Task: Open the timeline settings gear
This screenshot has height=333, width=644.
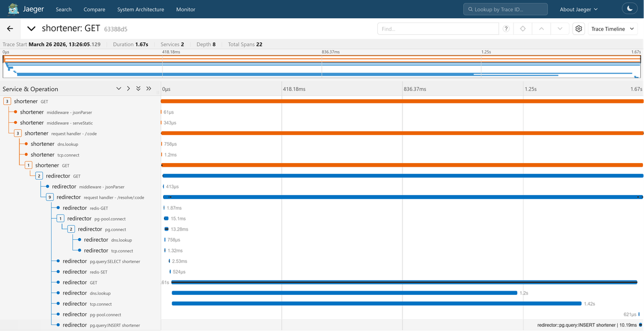Action: click(x=579, y=29)
